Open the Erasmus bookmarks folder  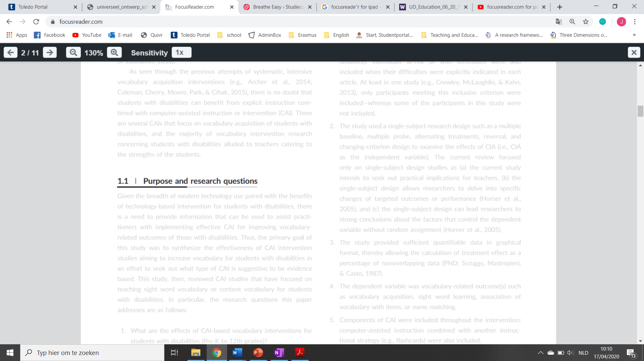tap(302, 35)
